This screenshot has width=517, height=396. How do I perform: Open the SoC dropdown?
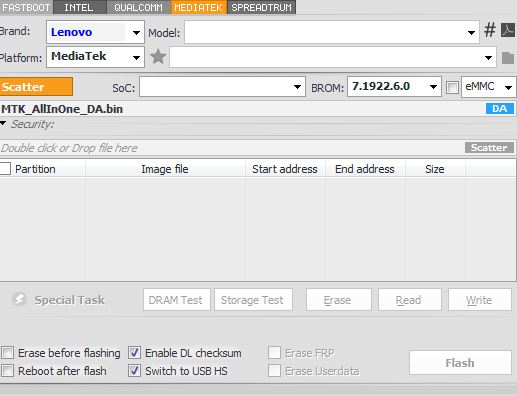point(222,87)
